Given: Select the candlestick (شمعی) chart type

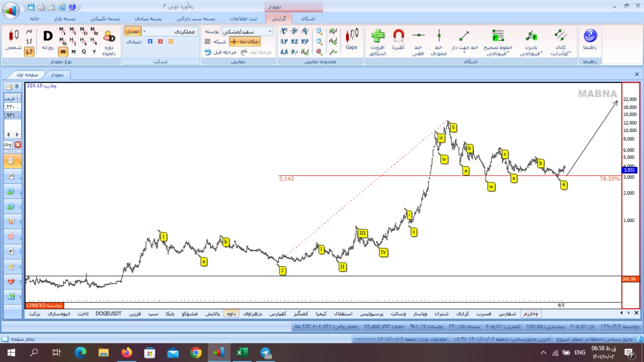Looking at the screenshot, I should pos(13,39).
